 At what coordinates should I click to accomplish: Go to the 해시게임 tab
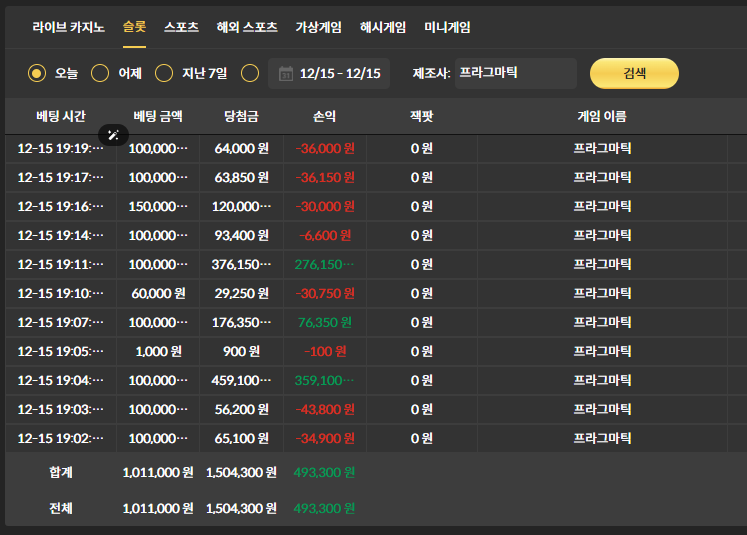tap(383, 27)
